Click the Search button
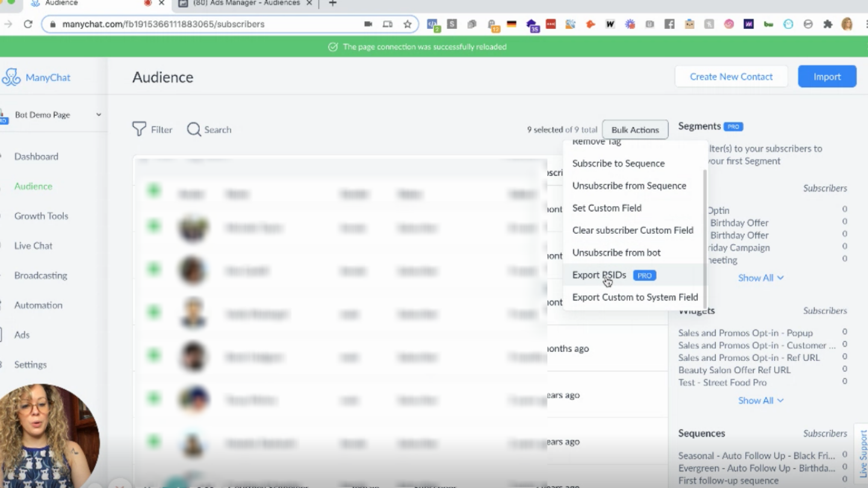 [x=209, y=130]
